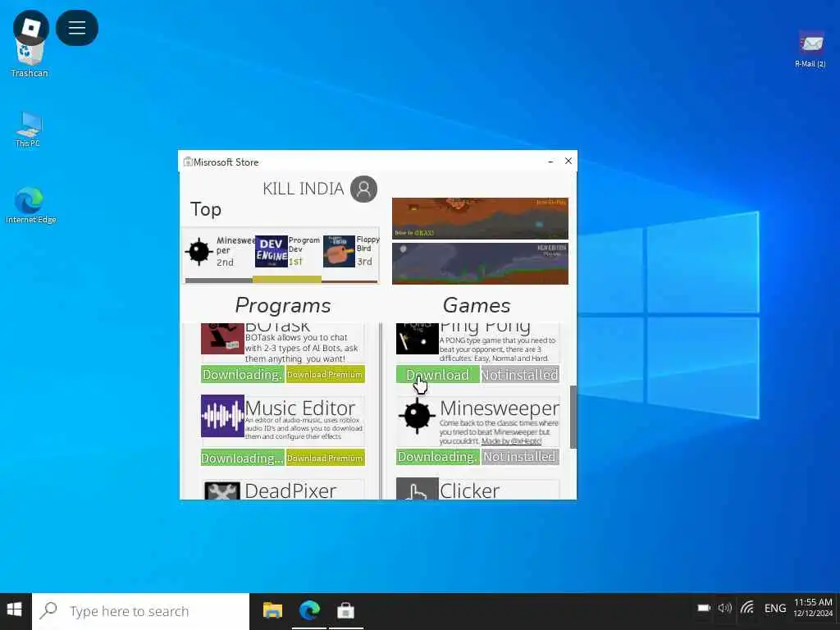Click the Games section scrollbar
The width and height of the screenshot is (840, 630).
click(x=573, y=417)
